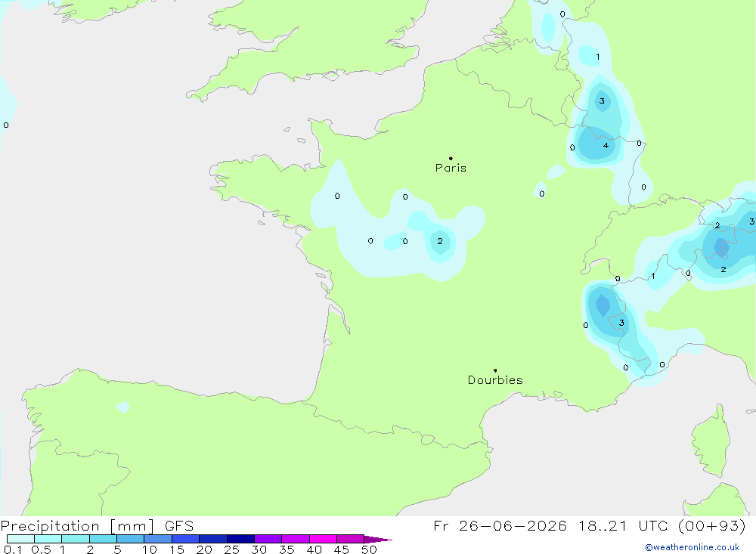Click the precipitation value '4' on the map
756x554 pixels.
pos(606,145)
